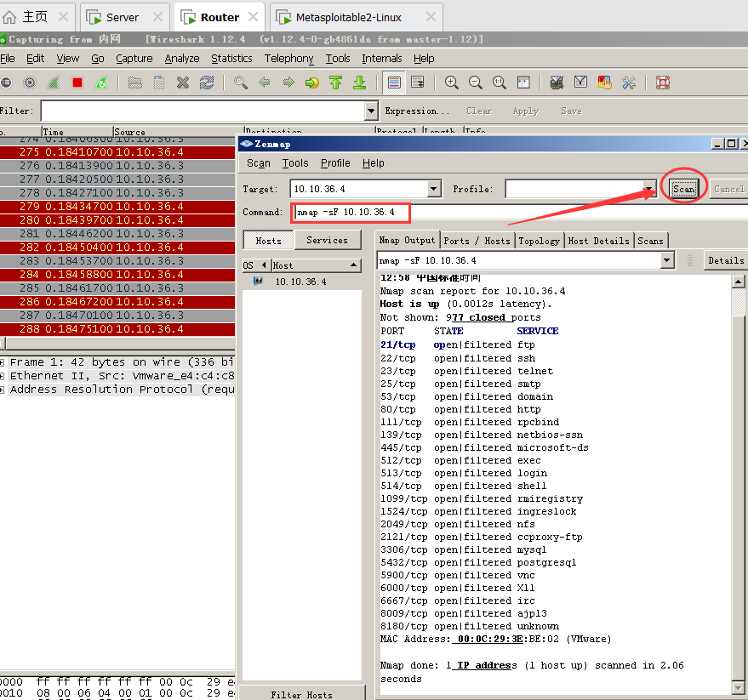748x700 pixels.
Task: Open the Zenmap Profile dropdown
Action: [649, 189]
